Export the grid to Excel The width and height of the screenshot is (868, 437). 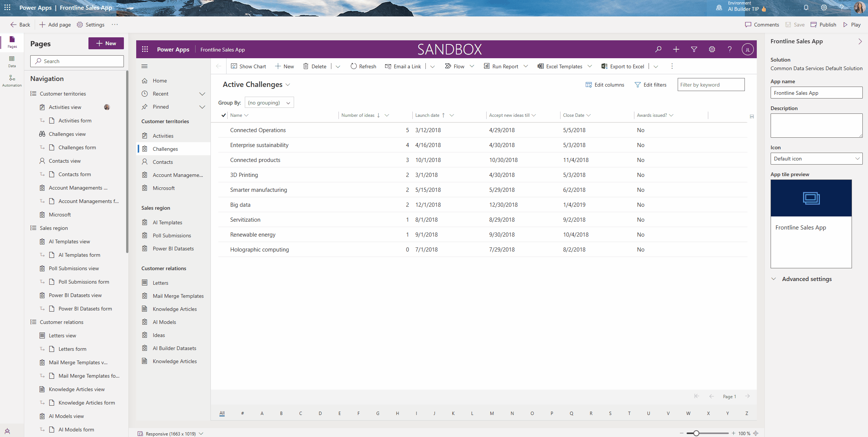(605, 66)
